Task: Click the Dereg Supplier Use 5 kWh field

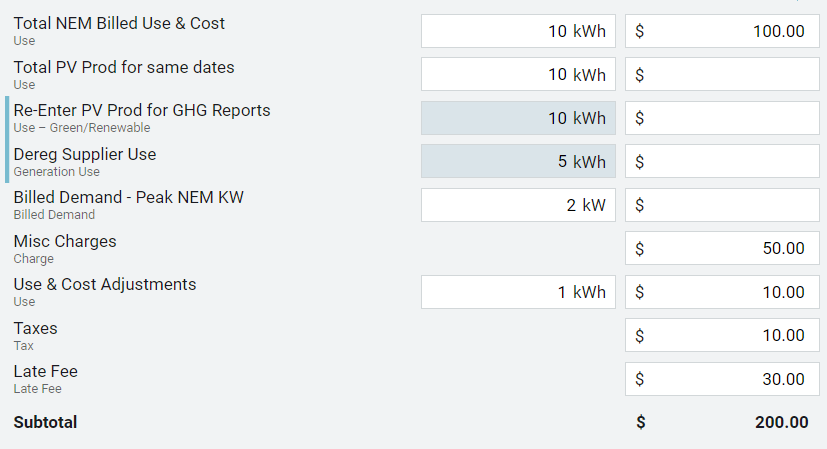Action: 518,161
